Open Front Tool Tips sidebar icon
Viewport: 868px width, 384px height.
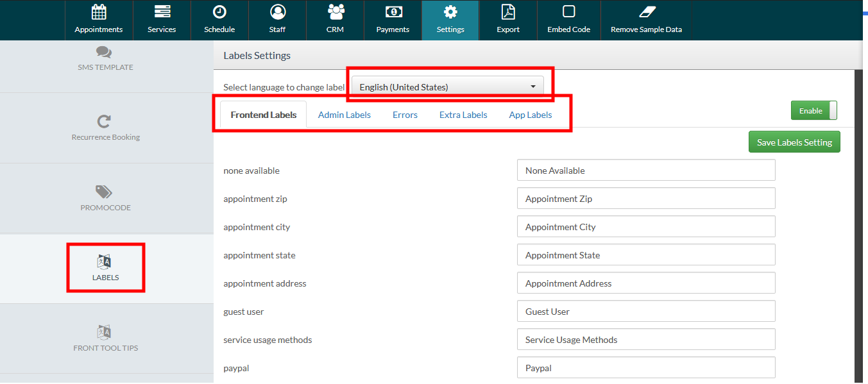(105, 332)
